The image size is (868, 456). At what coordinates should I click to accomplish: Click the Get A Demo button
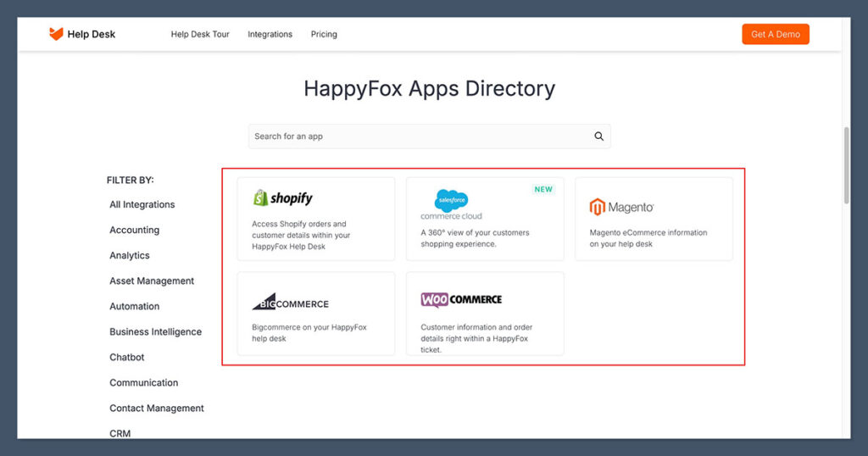coord(776,34)
